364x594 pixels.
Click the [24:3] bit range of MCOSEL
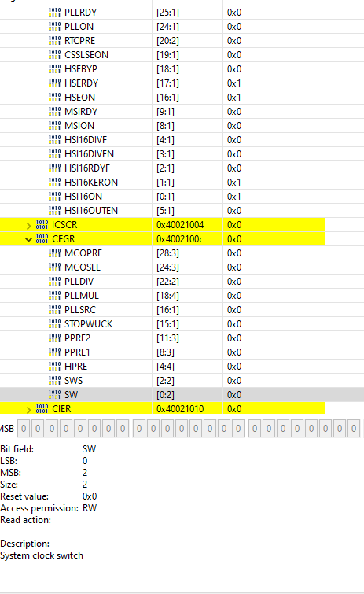point(167,267)
